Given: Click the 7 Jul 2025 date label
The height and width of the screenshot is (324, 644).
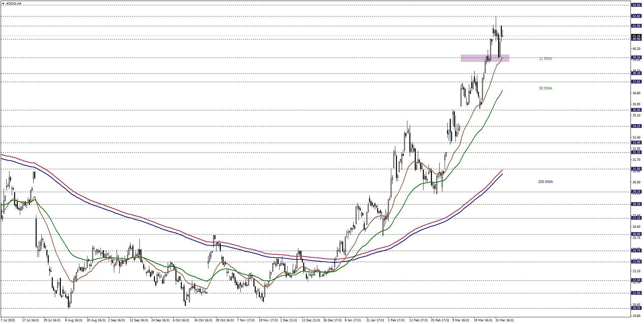Looking at the screenshot, I should [8, 320].
